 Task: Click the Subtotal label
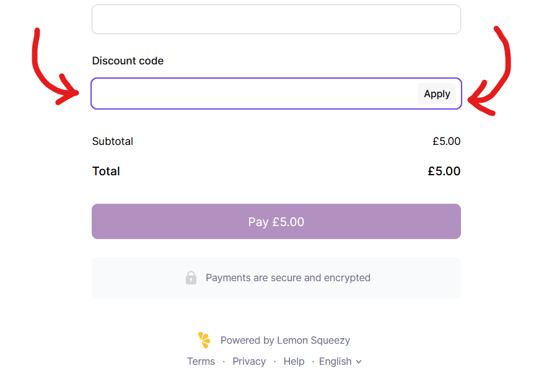pyautogui.click(x=113, y=141)
